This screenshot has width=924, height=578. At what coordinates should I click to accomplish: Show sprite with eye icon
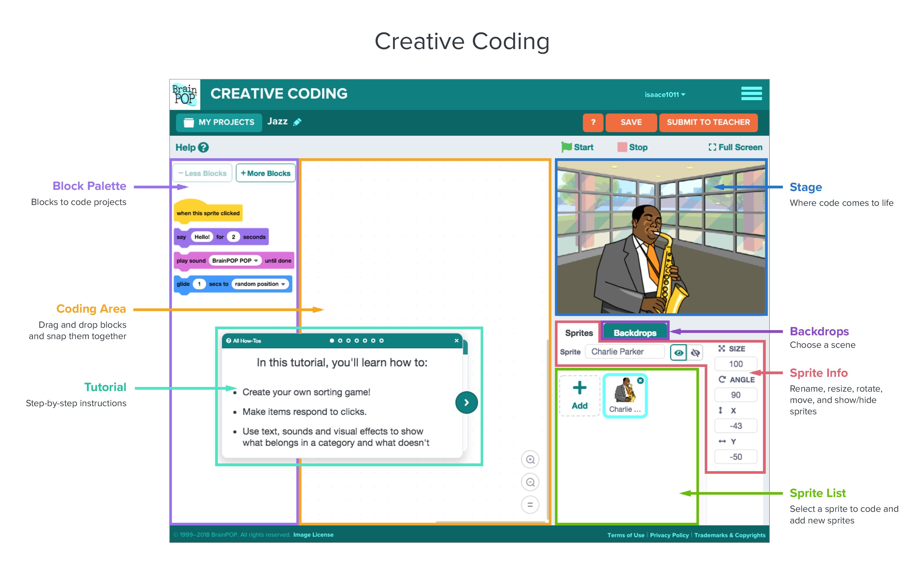pyautogui.click(x=678, y=352)
